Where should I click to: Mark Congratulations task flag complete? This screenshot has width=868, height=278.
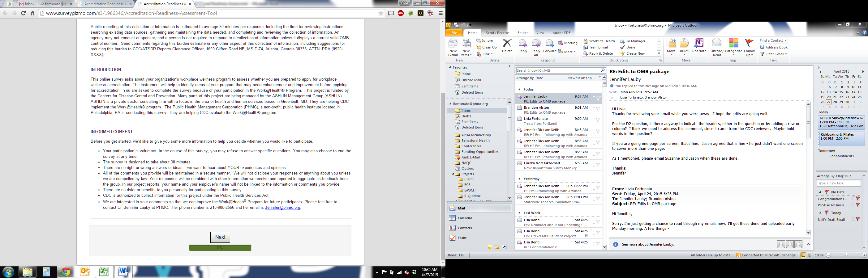click(x=858, y=199)
